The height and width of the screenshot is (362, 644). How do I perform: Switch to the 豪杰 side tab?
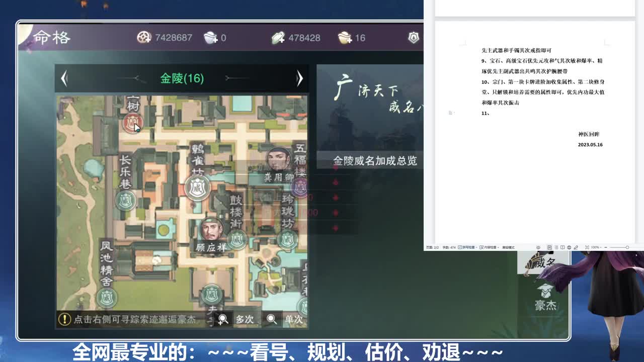pos(545,297)
